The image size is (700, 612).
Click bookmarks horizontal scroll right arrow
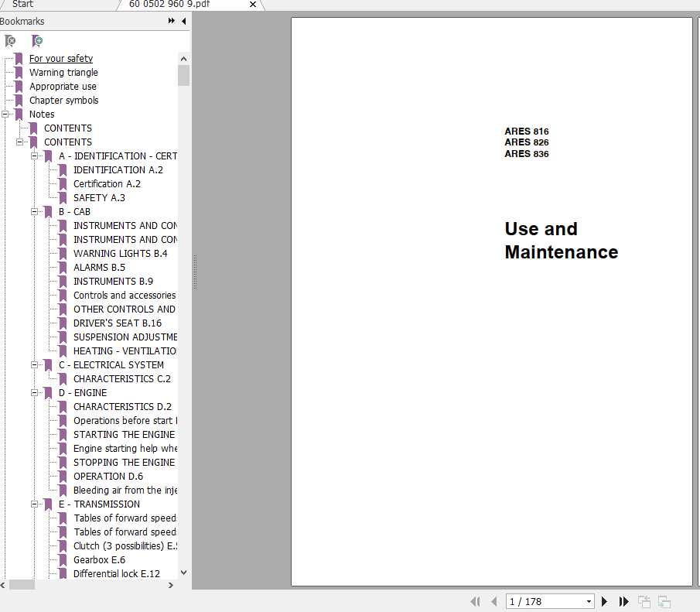pyautogui.click(x=171, y=585)
